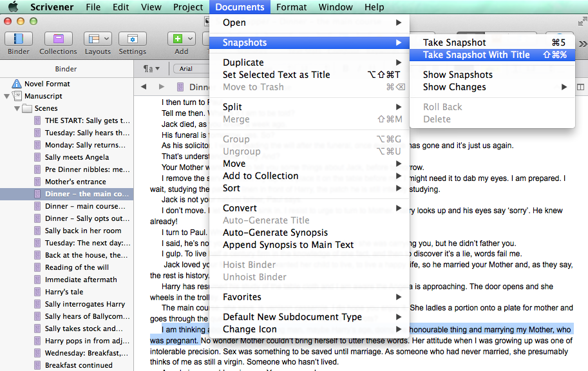The image size is (588, 371).
Task: Expand the Open submenu
Action: (309, 23)
